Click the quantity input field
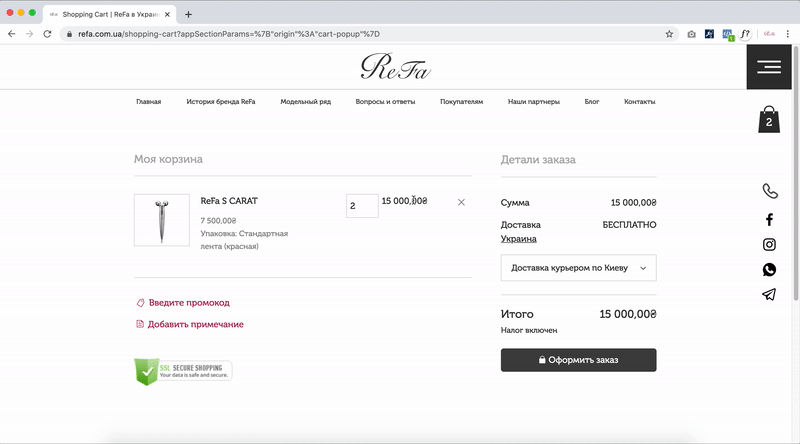The image size is (800, 444). pyautogui.click(x=362, y=206)
